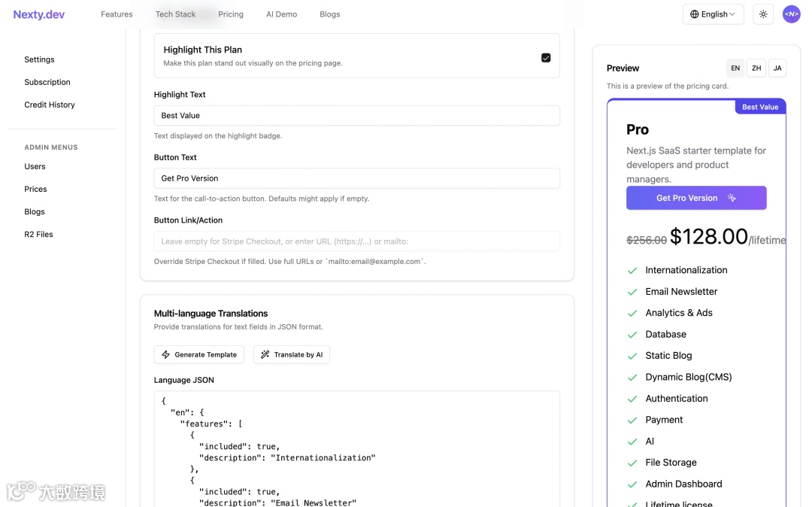Focus the Highlight Text input field
The image size is (812, 507).
click(356, 116)
